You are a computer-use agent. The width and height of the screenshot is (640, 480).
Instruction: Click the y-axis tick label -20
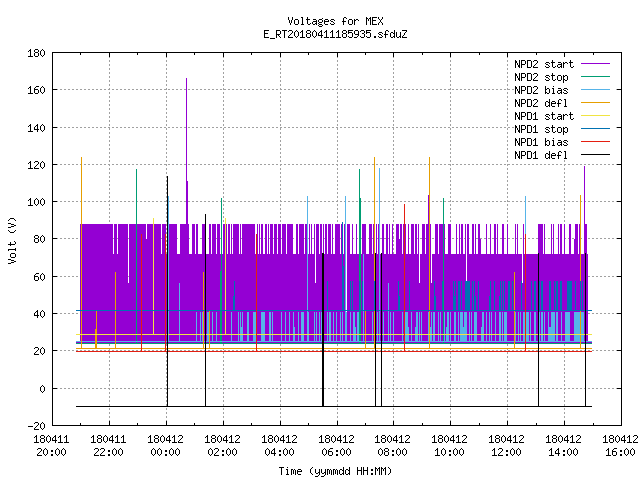tap(36, 426)
